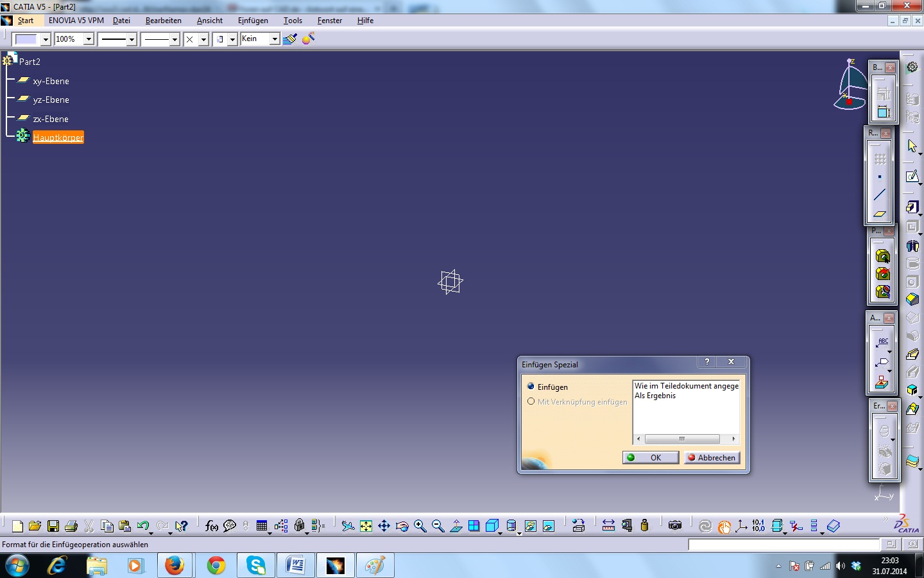The height and width of the screenshot is (578, 924).
Task: Open Google Chrome from the taskbar
Action: pyautogui.click(x=216, y=566)
